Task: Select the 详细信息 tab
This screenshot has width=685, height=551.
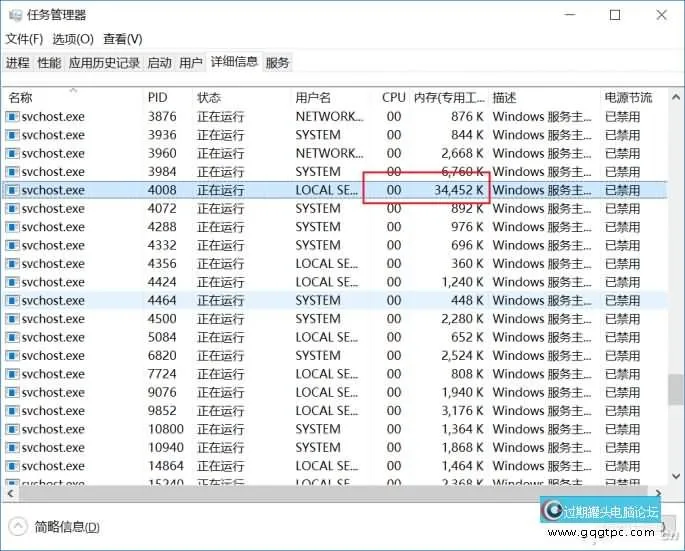Action: pyautogui.click(x=234, y=62)
